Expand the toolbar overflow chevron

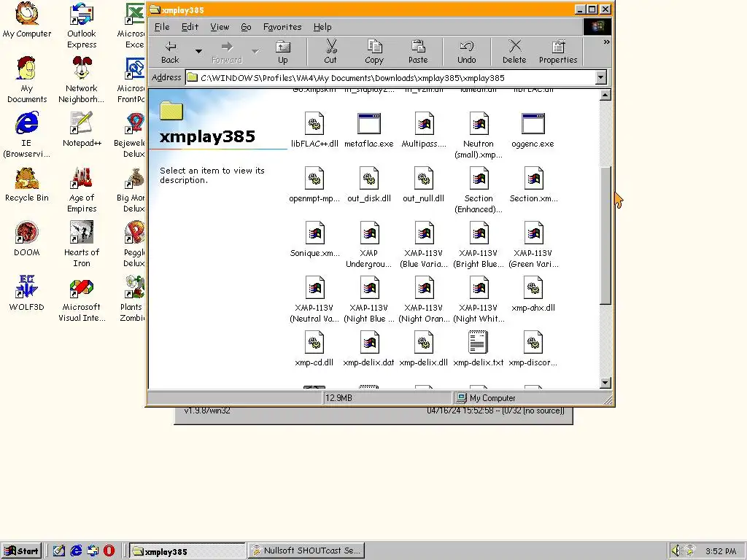(606, 42)
